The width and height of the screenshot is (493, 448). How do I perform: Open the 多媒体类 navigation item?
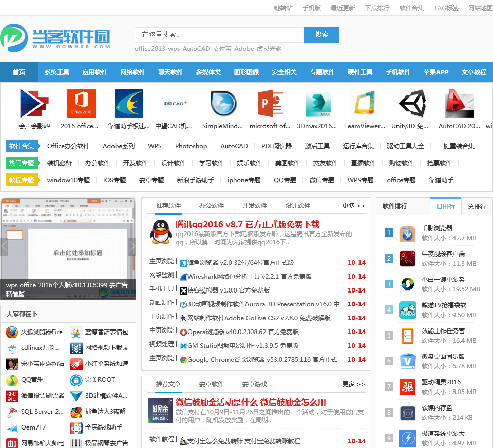[x=208, y=72]
